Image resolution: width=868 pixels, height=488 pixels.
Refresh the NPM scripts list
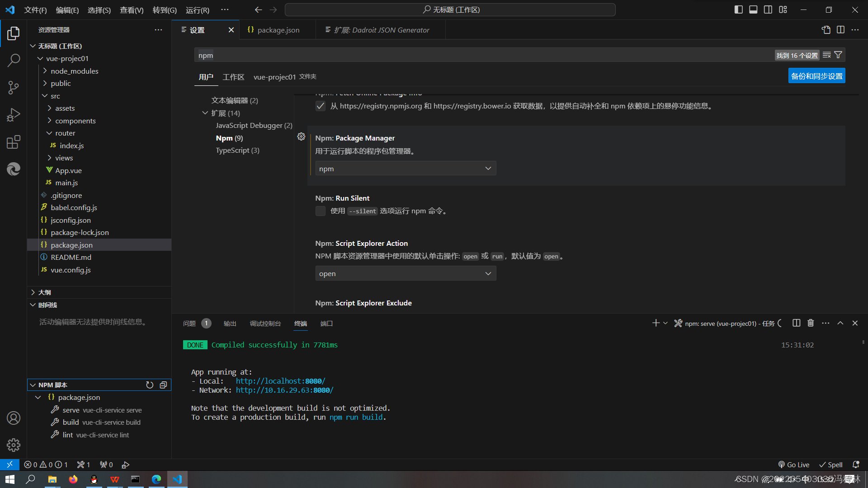[150, 385]
